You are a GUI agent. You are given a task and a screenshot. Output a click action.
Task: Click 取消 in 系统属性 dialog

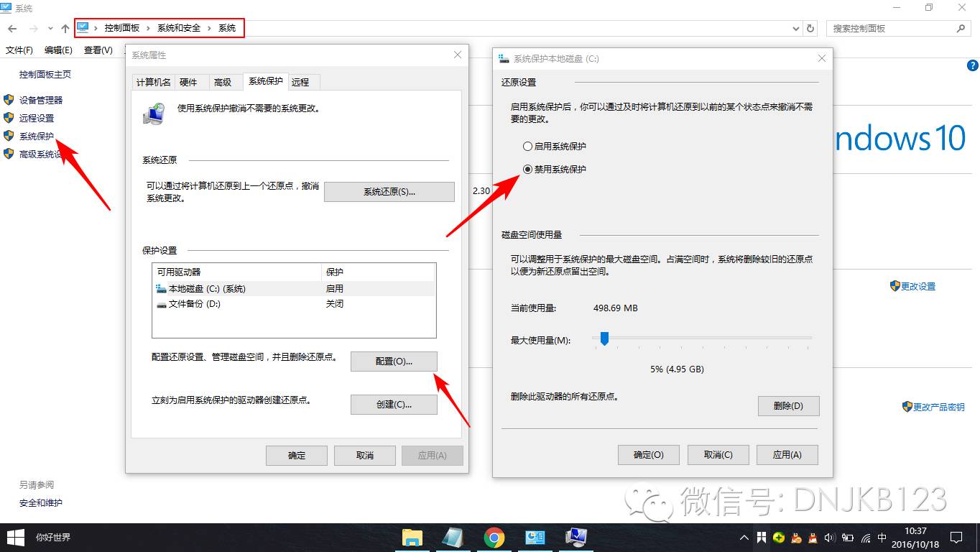[365, 456]
